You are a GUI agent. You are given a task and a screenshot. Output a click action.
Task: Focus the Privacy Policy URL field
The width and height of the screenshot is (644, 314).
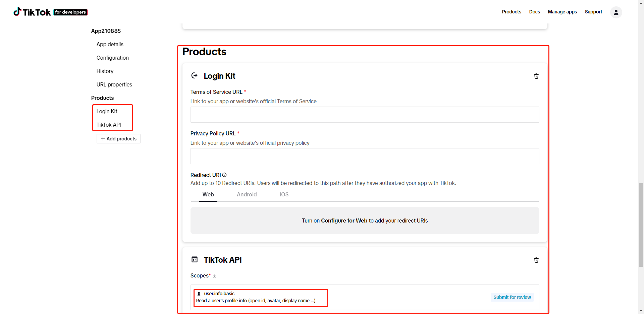tap(365, 156)
